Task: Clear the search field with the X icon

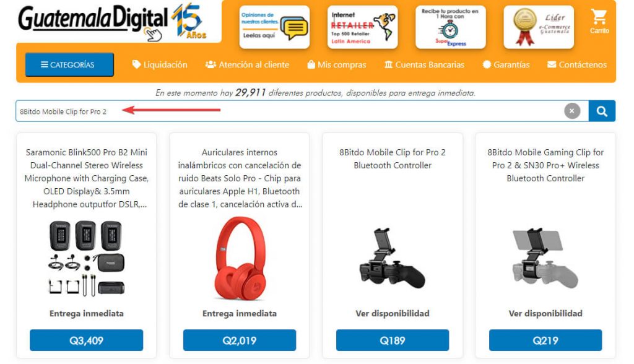Action: coord(571,111)
